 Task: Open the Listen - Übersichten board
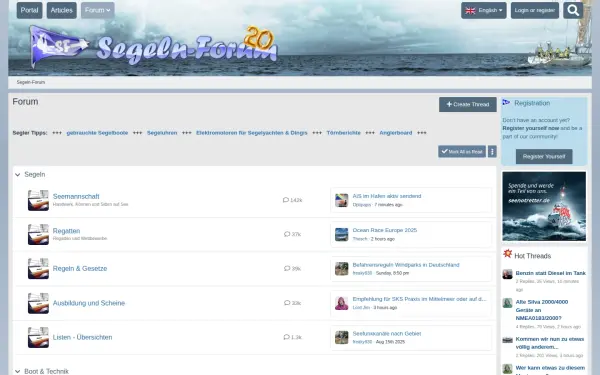[83, 337]
